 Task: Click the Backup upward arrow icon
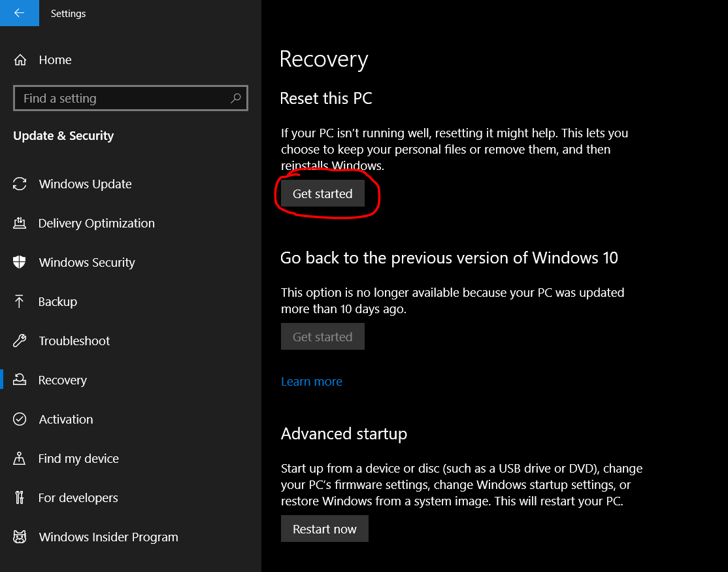tap(20, 302)
